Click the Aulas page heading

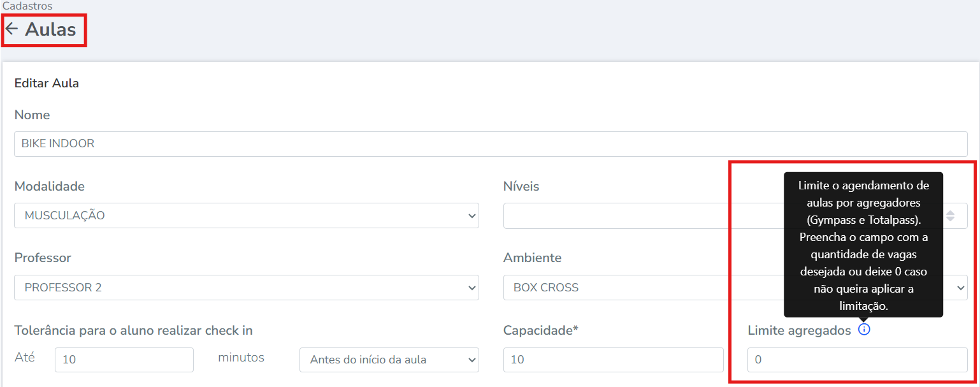pyautogui.click(x=50, y=29)
